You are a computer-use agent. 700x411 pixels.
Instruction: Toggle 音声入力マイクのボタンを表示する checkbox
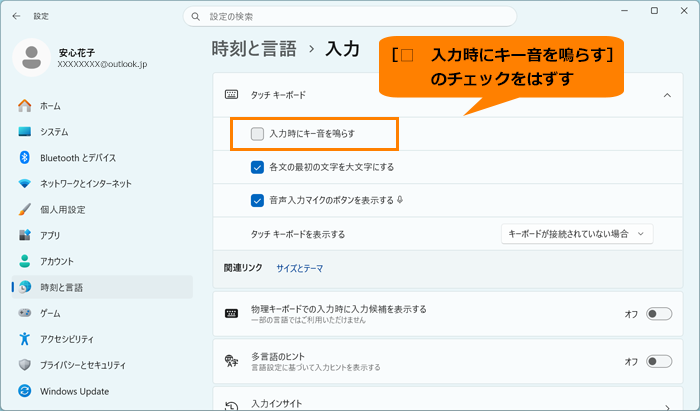[257, 200]
